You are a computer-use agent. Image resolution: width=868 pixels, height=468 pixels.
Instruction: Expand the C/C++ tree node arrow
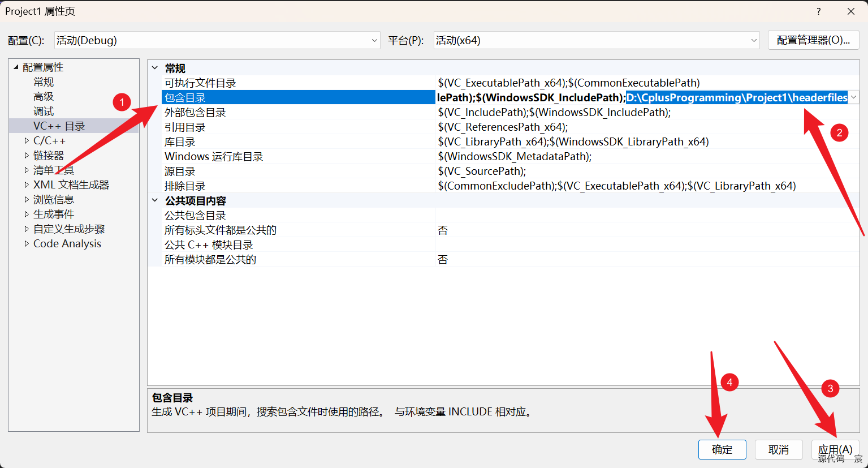pyautogui.click(x=27, y=140)
